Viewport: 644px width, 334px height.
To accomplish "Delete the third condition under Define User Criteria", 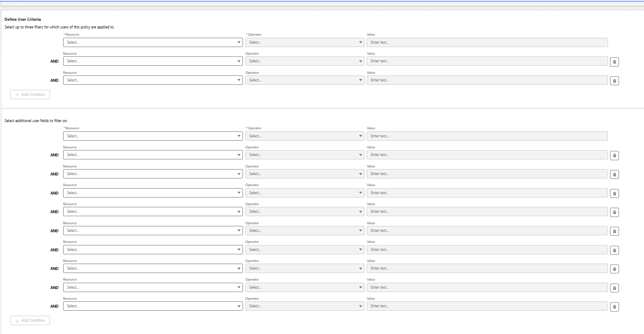I will 614,81.
